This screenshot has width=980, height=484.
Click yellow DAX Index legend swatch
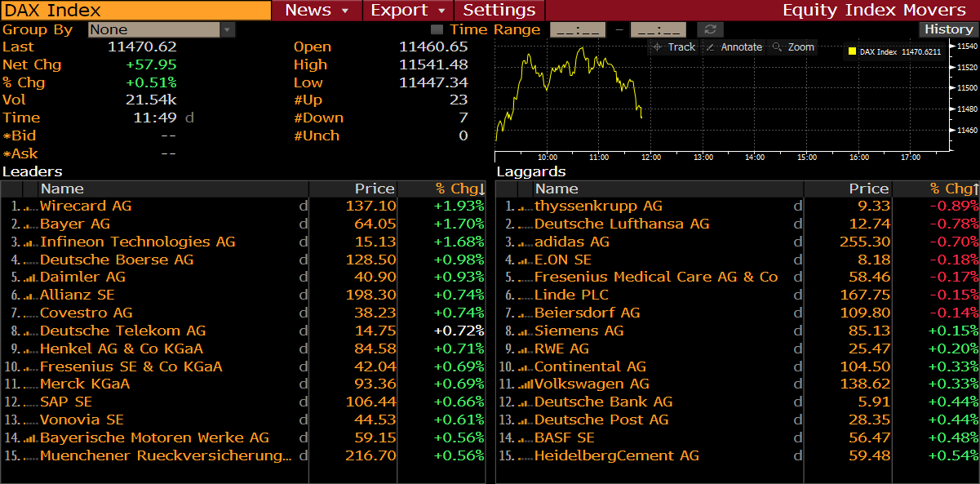point(852,51)
